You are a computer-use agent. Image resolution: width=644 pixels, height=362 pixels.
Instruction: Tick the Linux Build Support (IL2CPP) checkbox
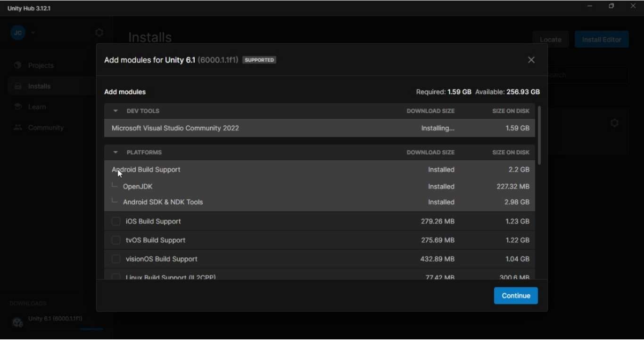pyautogui.click(x=116, y=277)
